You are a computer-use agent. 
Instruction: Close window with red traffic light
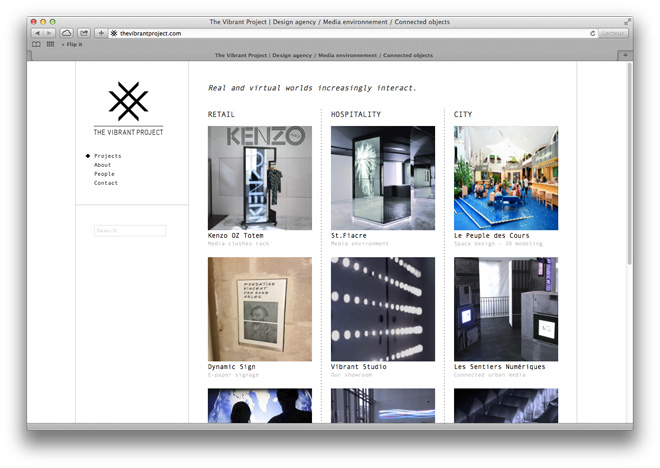(x=34, y=21)
